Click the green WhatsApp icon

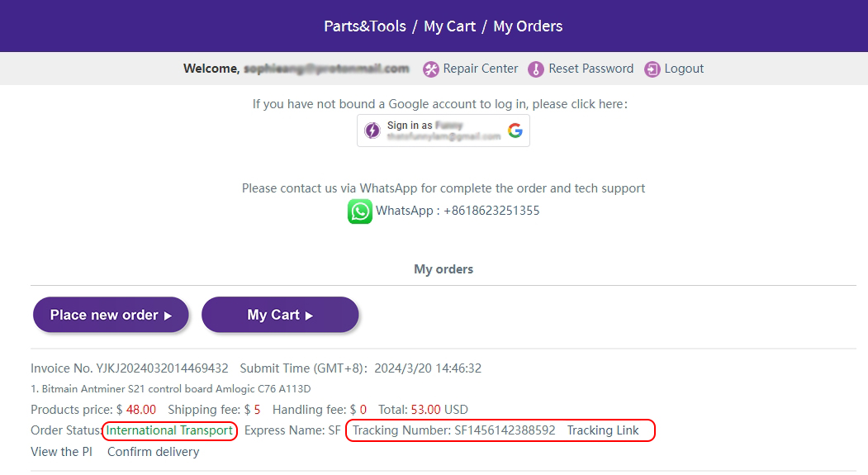pos(360,211)
